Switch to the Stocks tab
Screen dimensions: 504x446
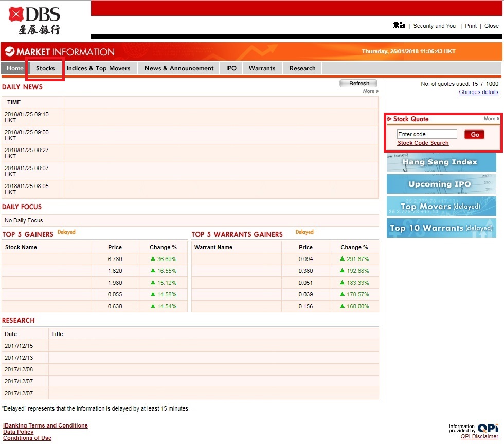pyautogui.click(x=45, y=68)
